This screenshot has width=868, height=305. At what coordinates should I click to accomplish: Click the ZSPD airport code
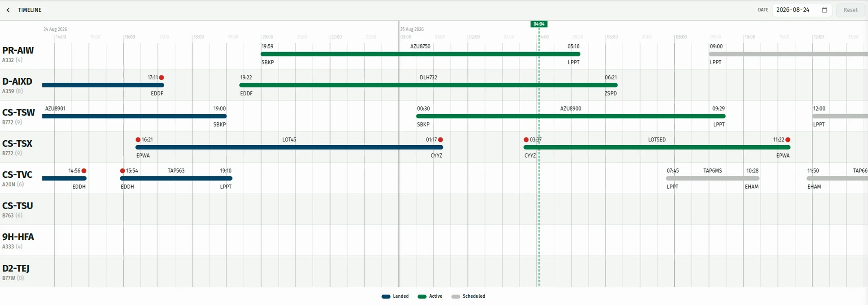click(x=611, y=94)
